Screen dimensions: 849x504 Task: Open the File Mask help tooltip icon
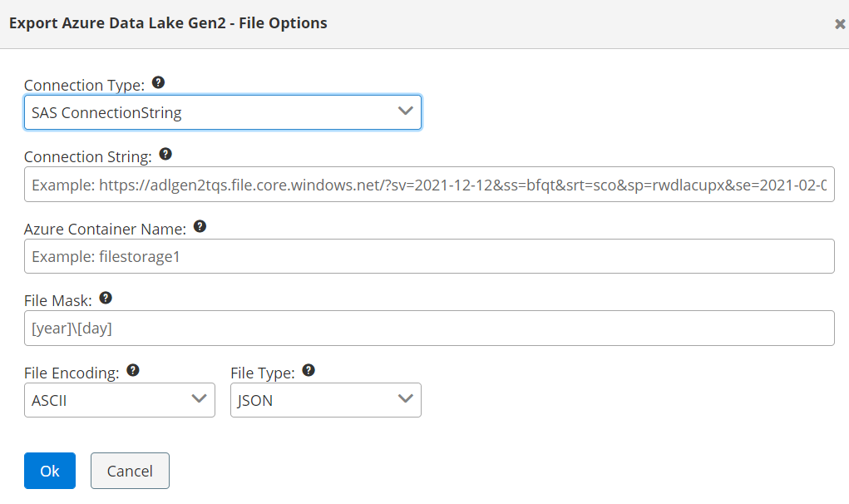coord(106,298)
